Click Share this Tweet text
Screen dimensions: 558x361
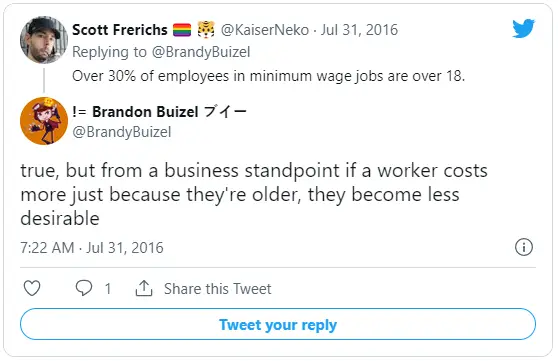coord(217,289)
